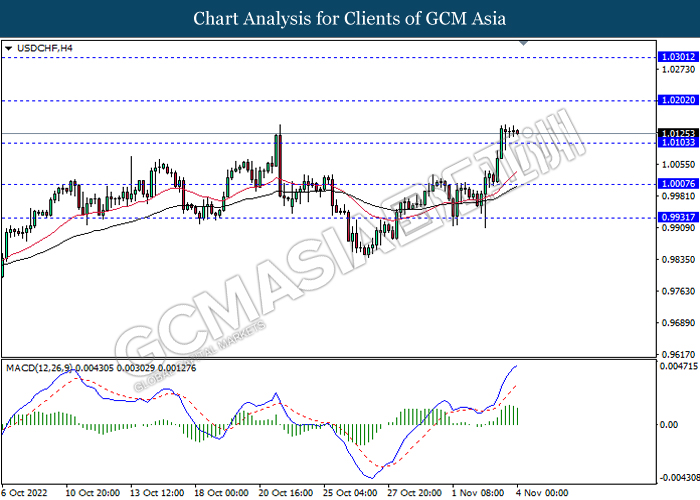The width and height of the screenshot is (700, 500).
Task: Click the 1.00550 price axis value
Action: 678,164
